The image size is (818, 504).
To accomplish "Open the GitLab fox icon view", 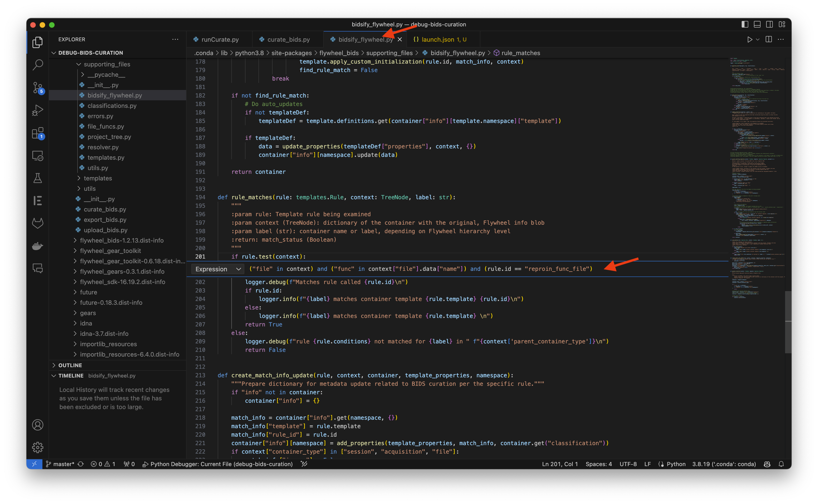I will point(38,223).
